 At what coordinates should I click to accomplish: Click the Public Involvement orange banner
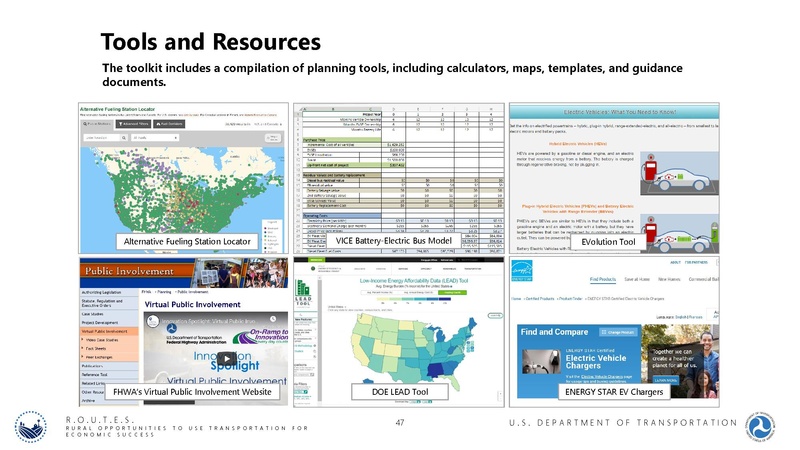(x=137, y=271)
